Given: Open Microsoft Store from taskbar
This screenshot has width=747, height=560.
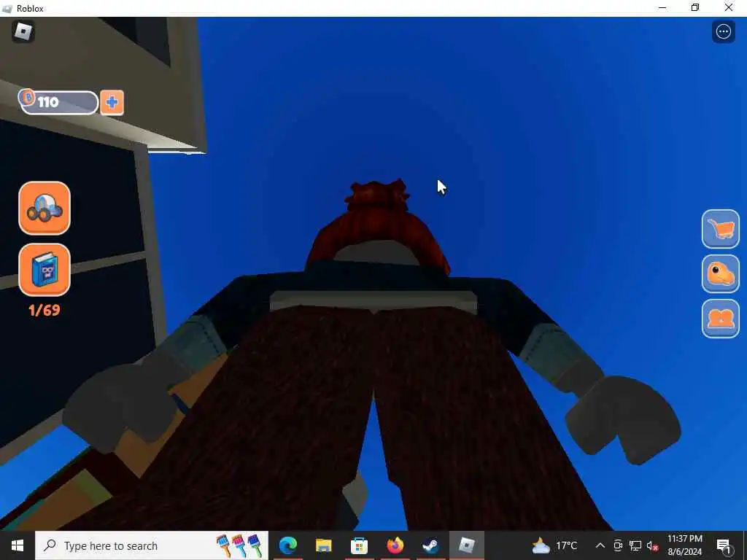Looking at the screenshot, I should click(359, 545).
